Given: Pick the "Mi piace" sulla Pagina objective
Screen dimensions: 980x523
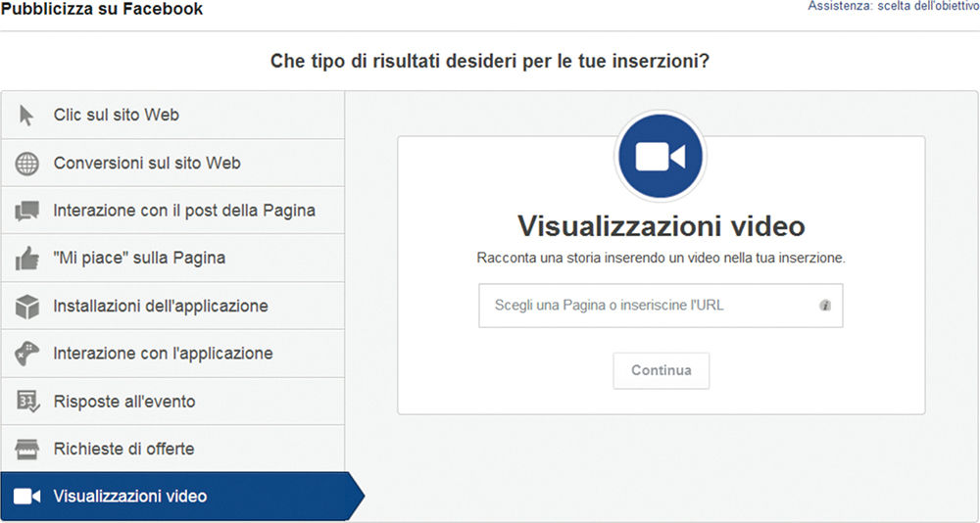Looking at the screenshot, I should tap(172, 258).
